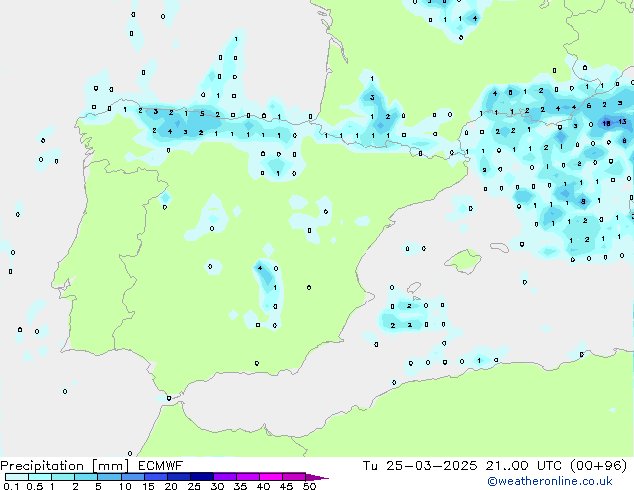This screenshot has width=634, height=490.
Task: Click the '25' legend tick label
Action: (x=194, y=486)
